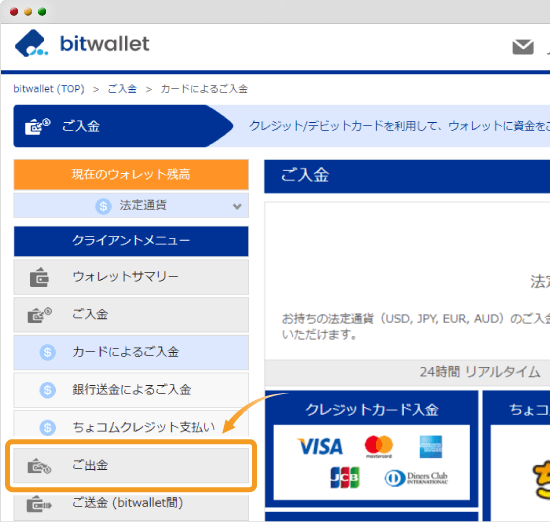Choose 銀行送金によるご入金 submenu item

pos(131,390)
